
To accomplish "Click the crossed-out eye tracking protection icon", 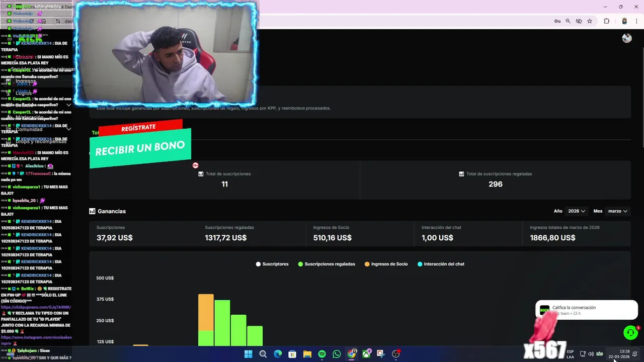I will 579,21.
